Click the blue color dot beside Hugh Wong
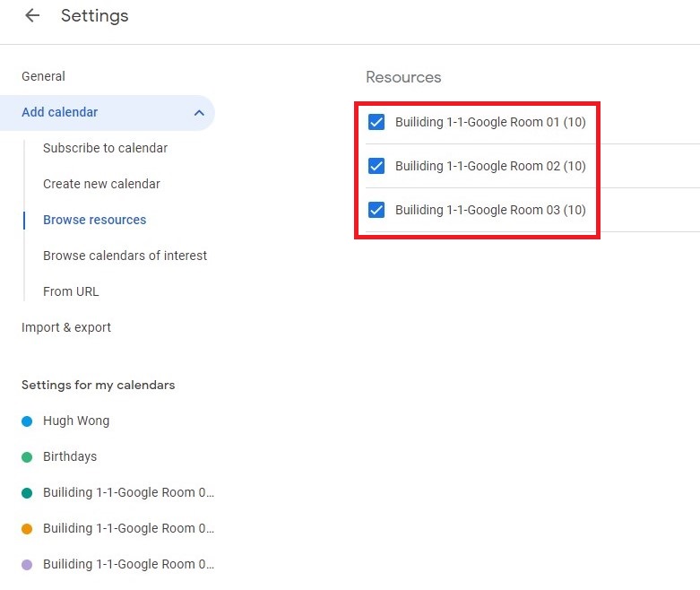 (x=27, y=421)
